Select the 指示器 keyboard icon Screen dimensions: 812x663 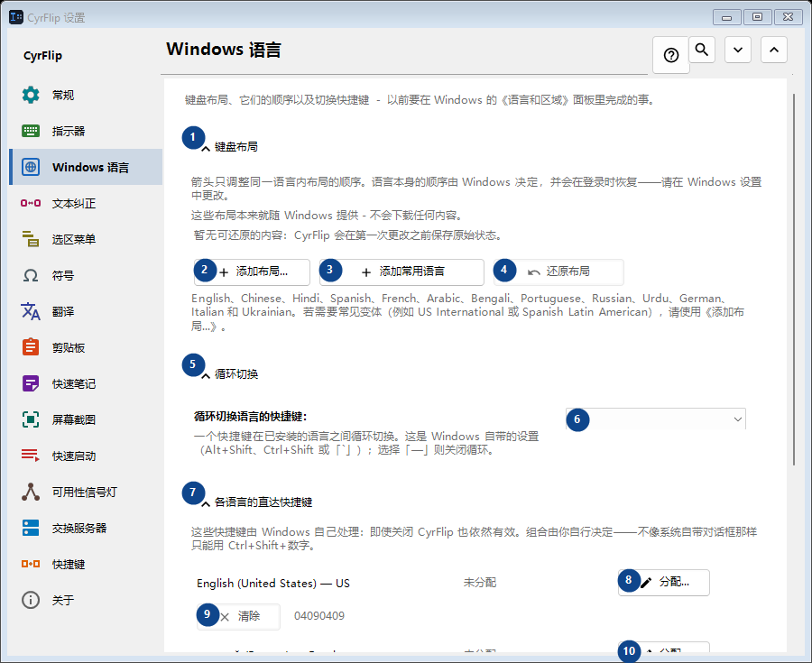[x=31, y=131]
